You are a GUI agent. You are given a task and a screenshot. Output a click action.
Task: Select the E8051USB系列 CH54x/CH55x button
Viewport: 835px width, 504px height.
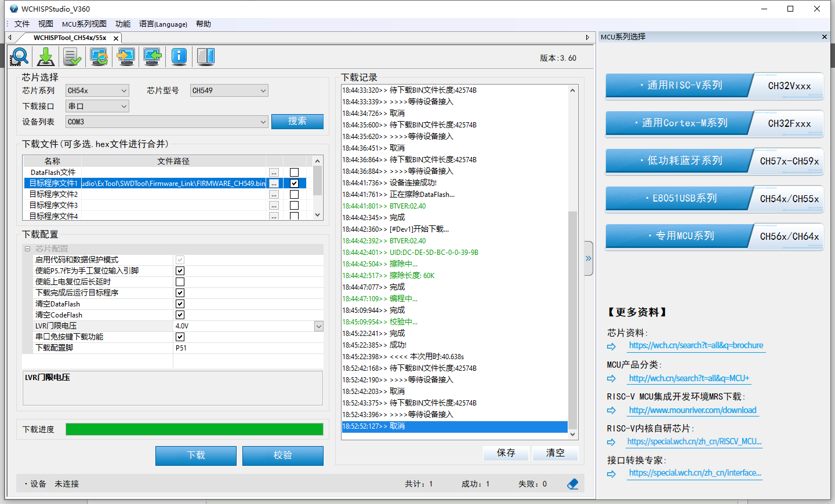click(x=714, y=199)
